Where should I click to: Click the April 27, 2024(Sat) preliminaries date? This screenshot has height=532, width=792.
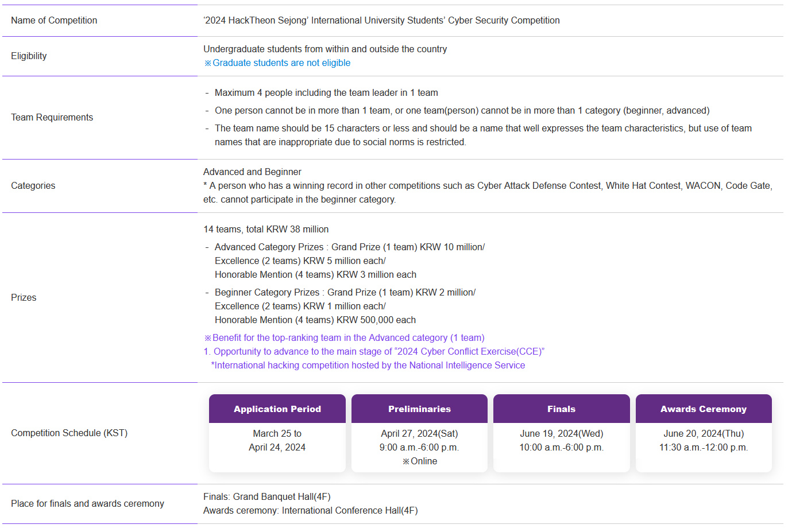419,433
